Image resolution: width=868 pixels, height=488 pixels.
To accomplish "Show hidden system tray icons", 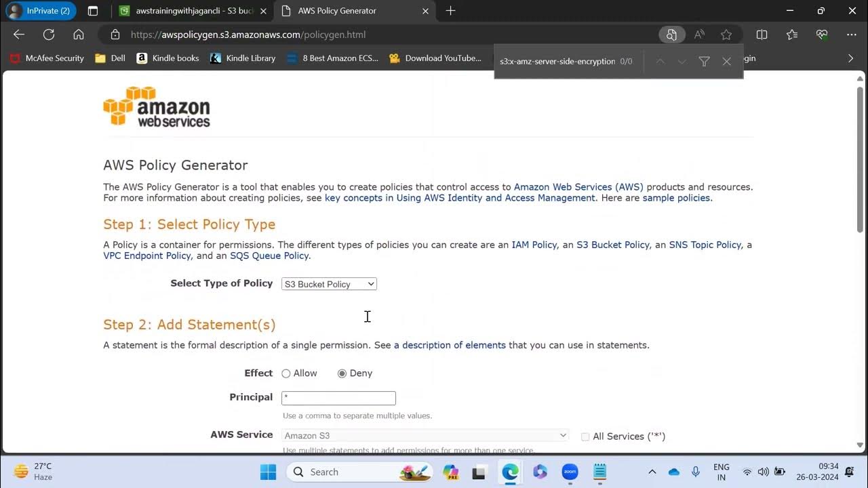I will [x=652, y=472].
